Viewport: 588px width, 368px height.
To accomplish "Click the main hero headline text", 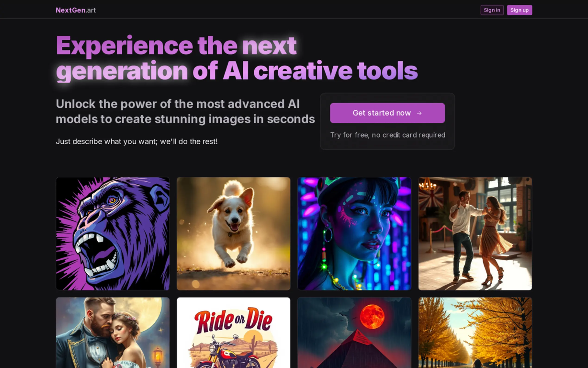I will 237,58.
